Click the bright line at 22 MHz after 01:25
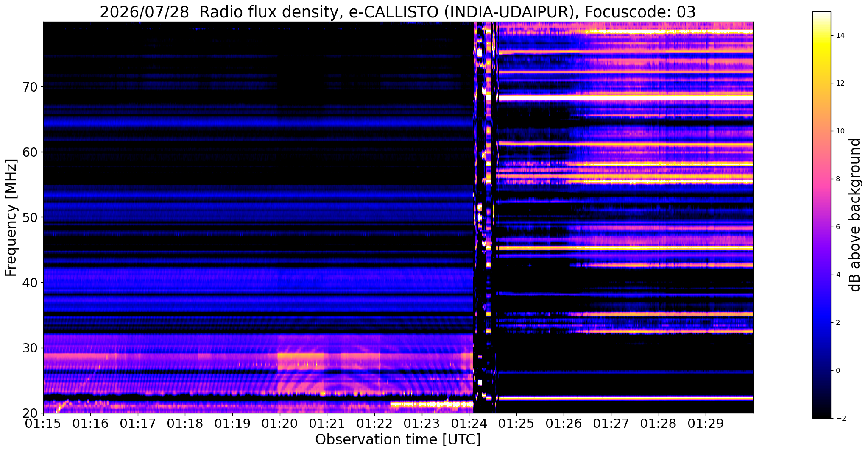 (625, 398)
